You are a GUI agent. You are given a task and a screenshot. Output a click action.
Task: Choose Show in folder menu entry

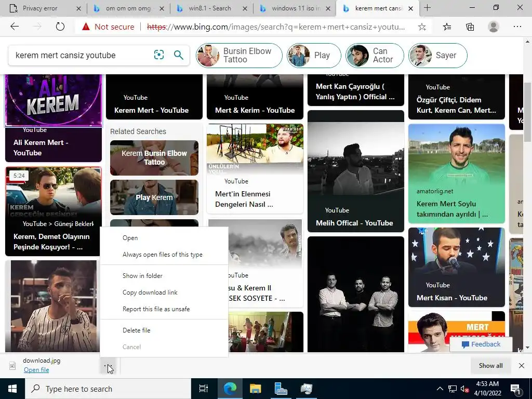pos(164,276)
